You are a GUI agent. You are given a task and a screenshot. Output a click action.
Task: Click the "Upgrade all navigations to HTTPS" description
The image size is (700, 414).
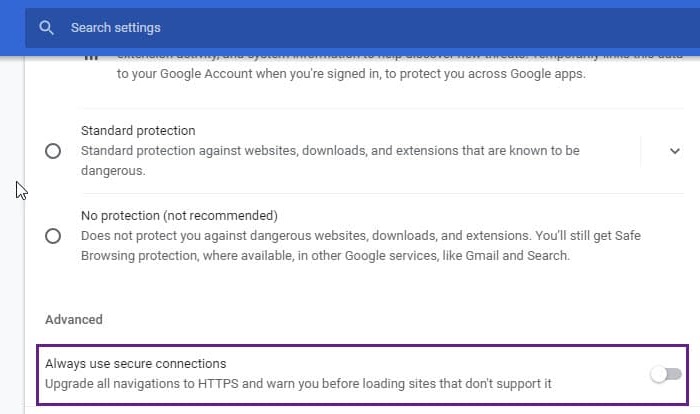[x=298, y=384]
